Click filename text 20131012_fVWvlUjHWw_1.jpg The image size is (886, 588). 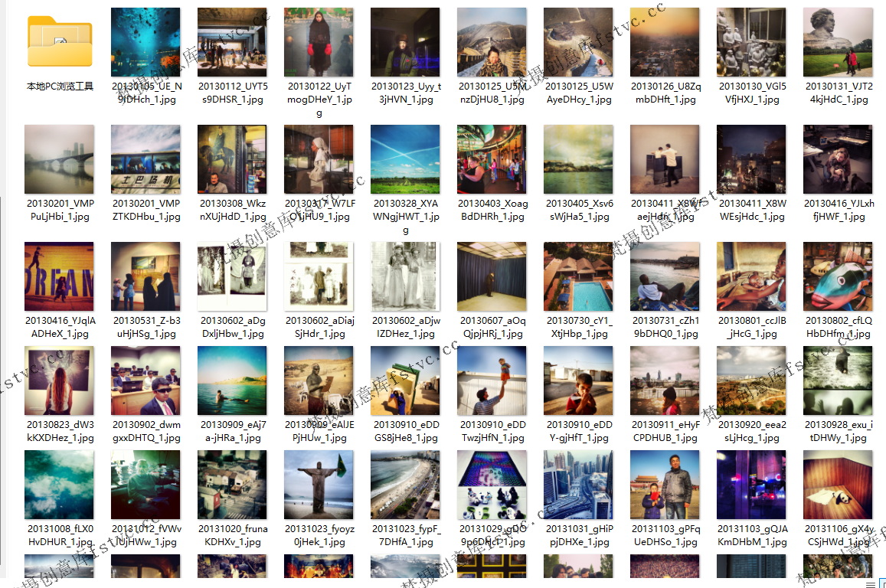point(147,535)
